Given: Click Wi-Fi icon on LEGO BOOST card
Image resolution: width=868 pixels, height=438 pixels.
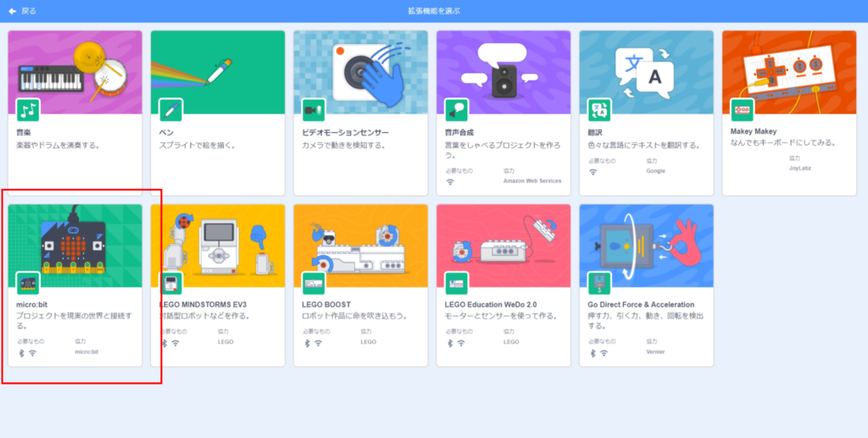Looking at the screenshot, I should click(319, 343).
